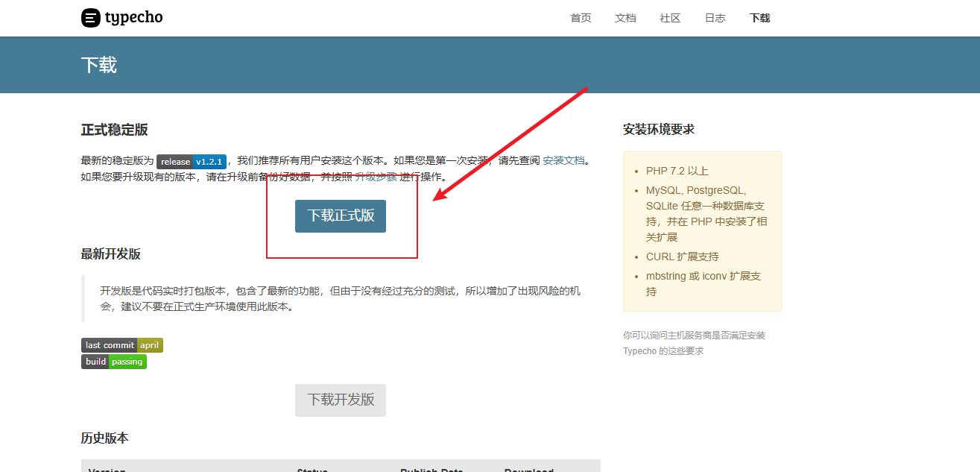This screenshot has height=472, width=980.
Task: Click the mbstring 或 iconv requirement text
Action: 704,283
